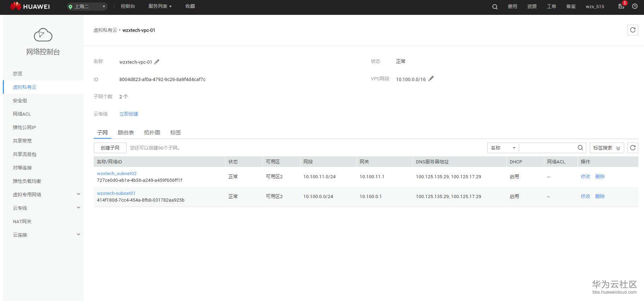Expand the 云连接 sidebar section
This screenshot has height=301, width=644.
79,235
